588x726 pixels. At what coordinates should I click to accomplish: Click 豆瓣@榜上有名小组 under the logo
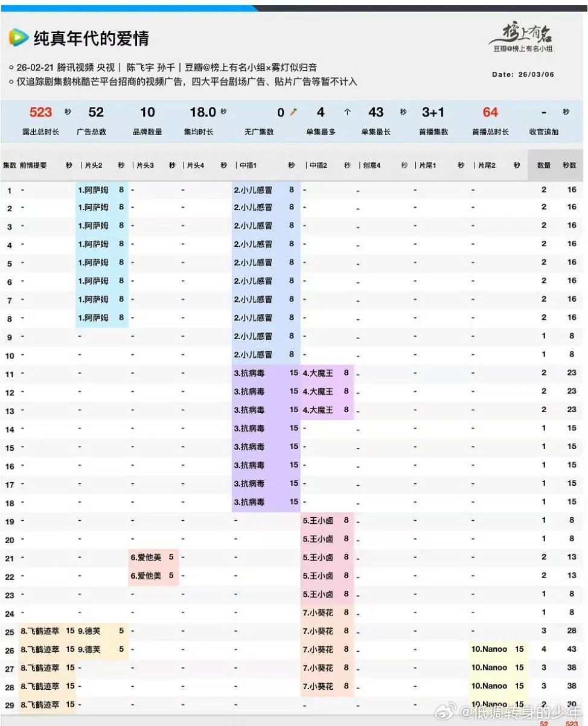523,48
